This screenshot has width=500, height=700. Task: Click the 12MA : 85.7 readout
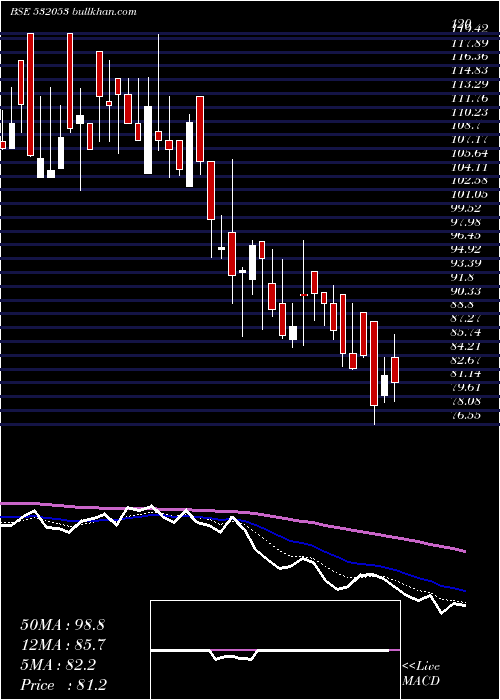[63, 645]
